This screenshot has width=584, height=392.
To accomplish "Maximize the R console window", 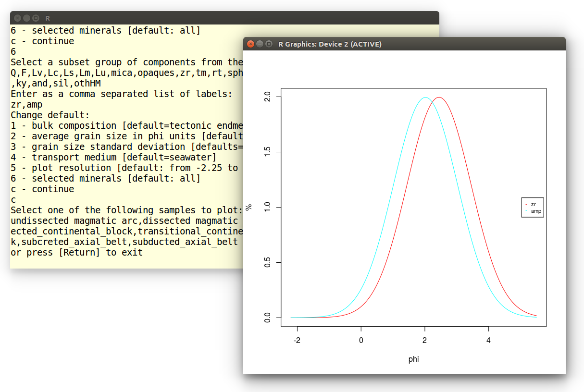I will point(36,18).
